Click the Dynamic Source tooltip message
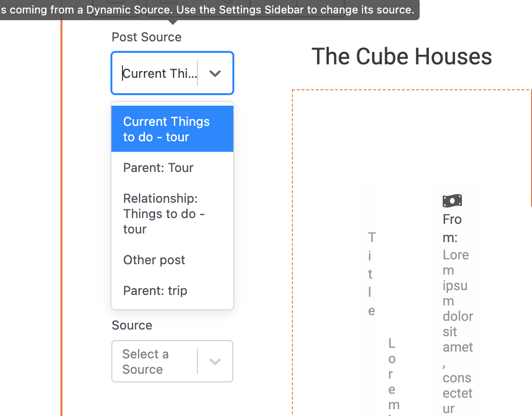The height and width of the screenshot is (416, 532). [207, 10]
